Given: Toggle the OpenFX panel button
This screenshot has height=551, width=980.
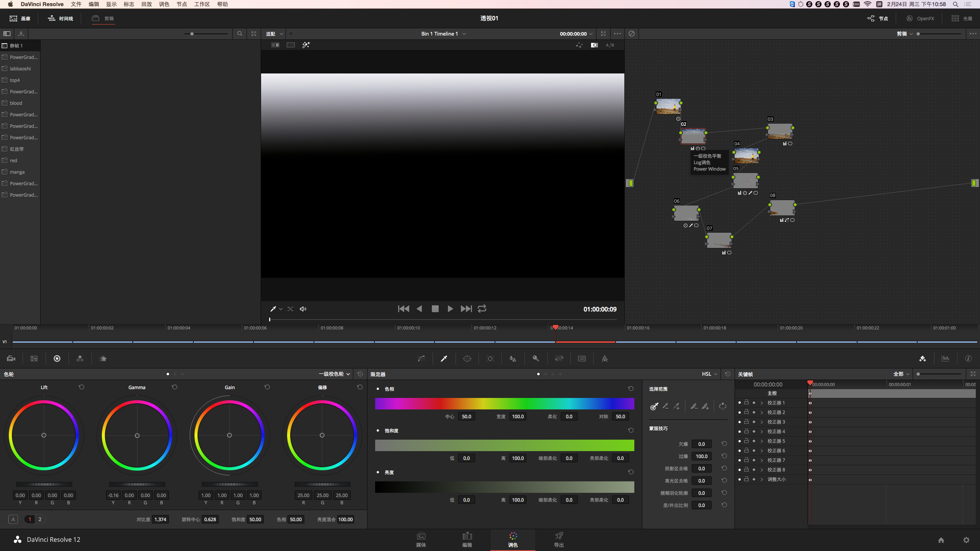Looking at the screenshot, I should [x=920, y=18].
